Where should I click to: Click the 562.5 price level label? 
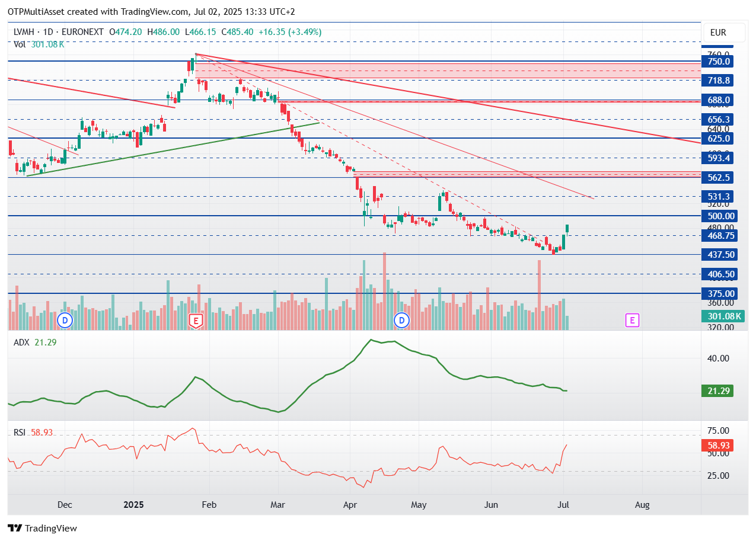[x=717, y=177]
